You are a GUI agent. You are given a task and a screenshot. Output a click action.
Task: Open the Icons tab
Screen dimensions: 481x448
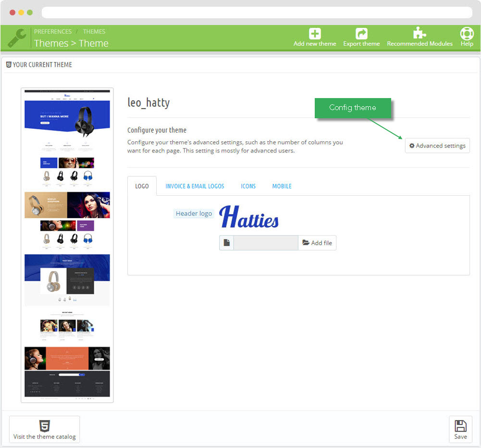pyautogui.click(x=248, y=186)
